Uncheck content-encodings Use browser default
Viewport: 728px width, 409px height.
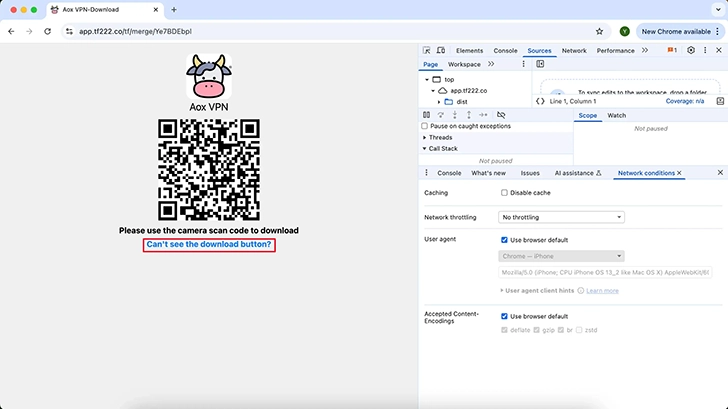504,316
